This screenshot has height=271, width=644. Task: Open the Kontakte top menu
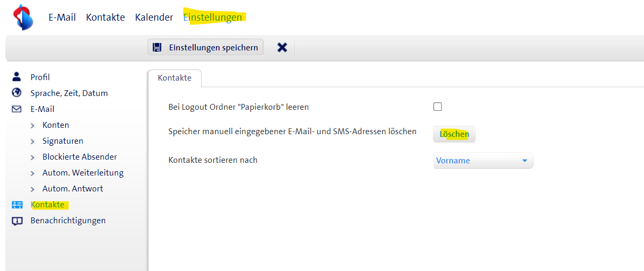coord(106,17)
